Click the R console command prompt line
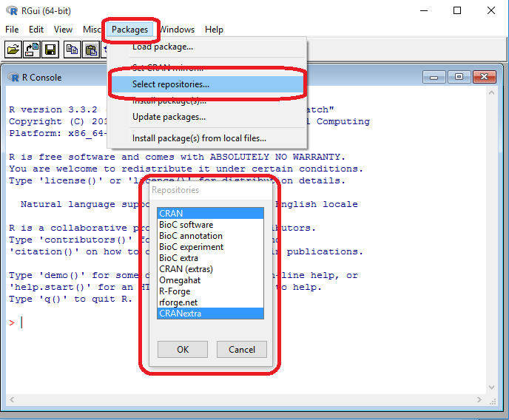This screenshot has height=420, width=509. coord(246,322)
